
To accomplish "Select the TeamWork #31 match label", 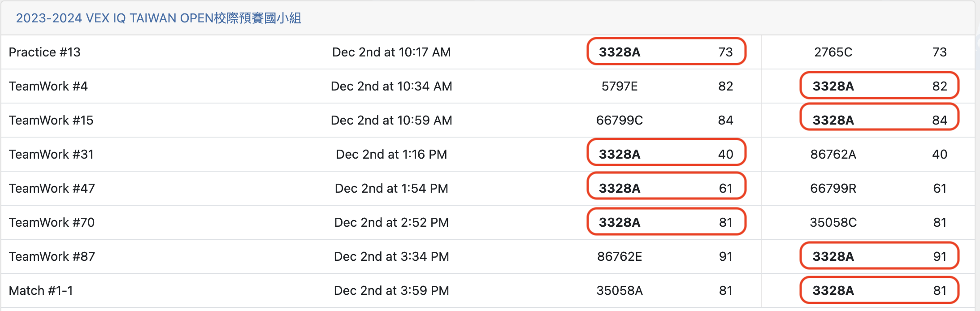I will point(51,155).
